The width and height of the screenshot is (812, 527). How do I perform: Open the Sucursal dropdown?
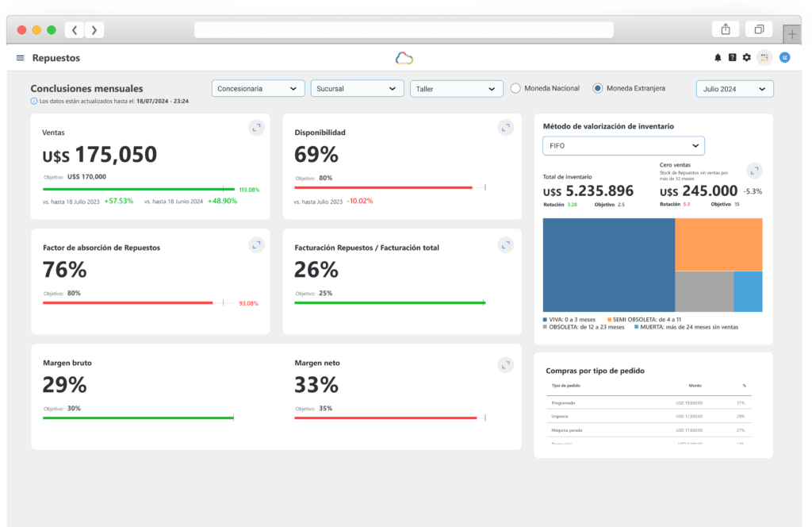357,89
